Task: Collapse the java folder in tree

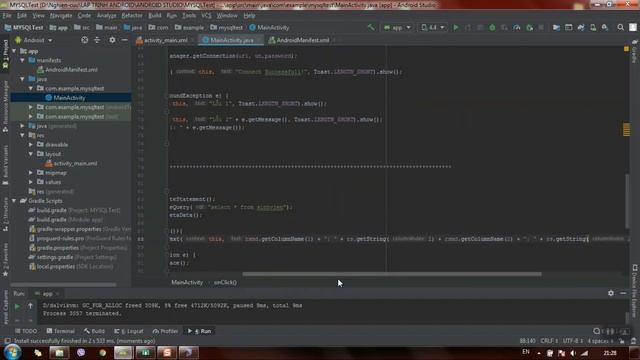Action: [x=22, y=79]
